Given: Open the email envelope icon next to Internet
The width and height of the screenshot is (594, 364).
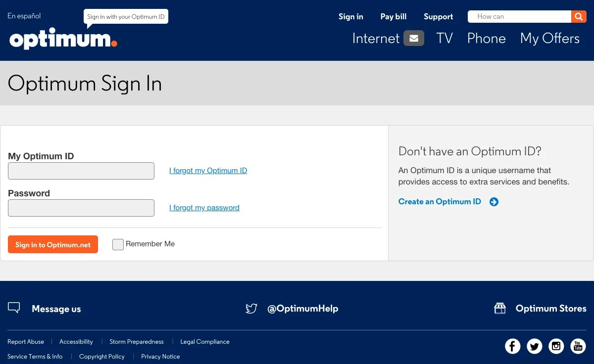Looking at the screenshot, I should [414, 38].
